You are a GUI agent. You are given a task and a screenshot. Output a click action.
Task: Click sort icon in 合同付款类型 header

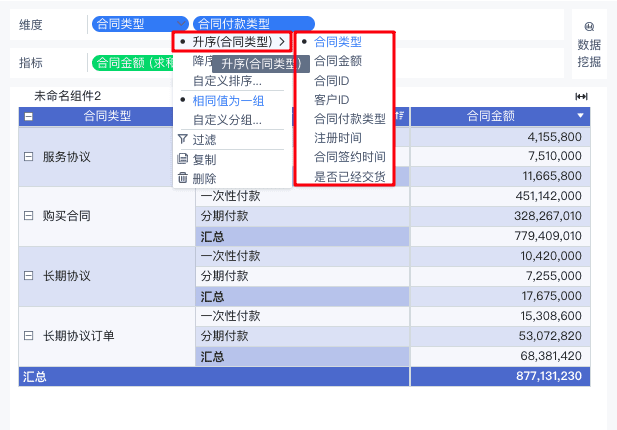pyautogui.click(x=399, y=115)
